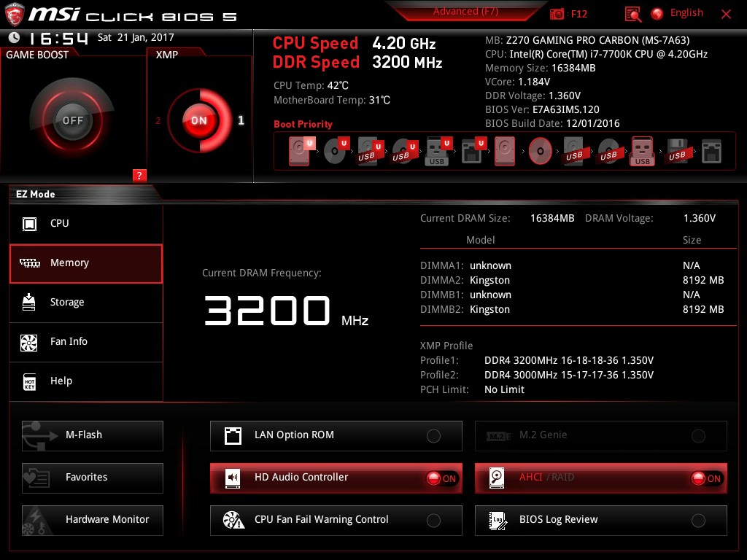Toggle the XMP ON dial
The image size is (747, 560).
tap(199, 120)
